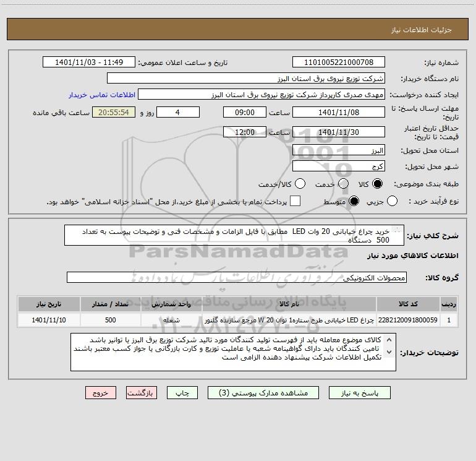This screenshot has width=476, height=461.
Task: Click the جزئیات اطلاعات نیاز header title
Action: pyautogui.click(x=422, y=30)
